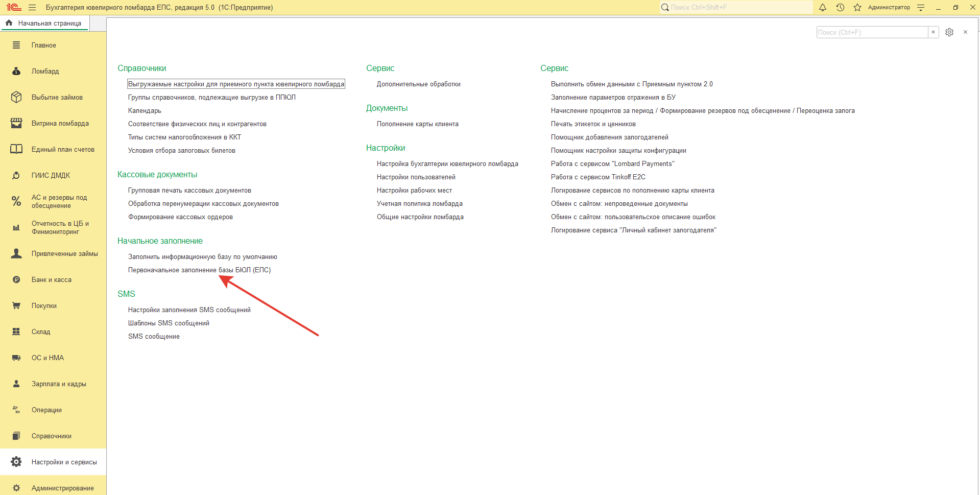
Task: Clear the Поиск (Ctrl+F) field with x
Action: 934,32
